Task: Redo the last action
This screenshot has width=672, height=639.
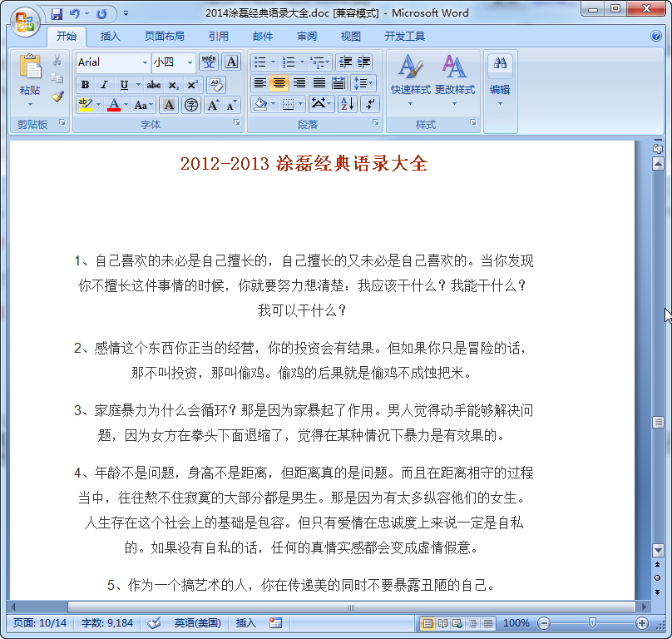Action: click(x=102, y=14)
